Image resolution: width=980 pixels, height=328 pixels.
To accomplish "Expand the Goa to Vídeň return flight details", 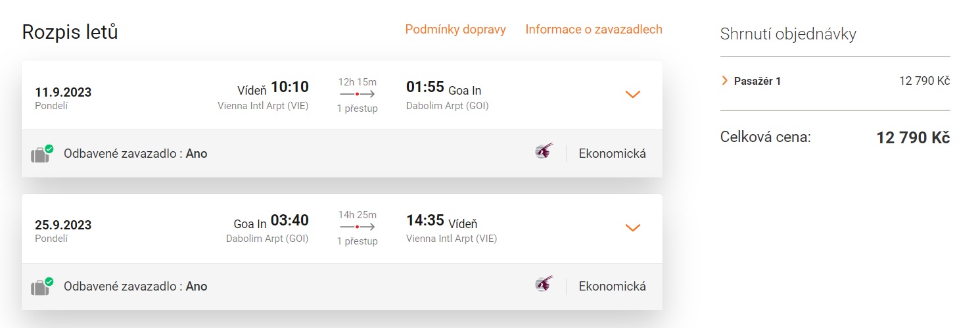I will (632, 228).
